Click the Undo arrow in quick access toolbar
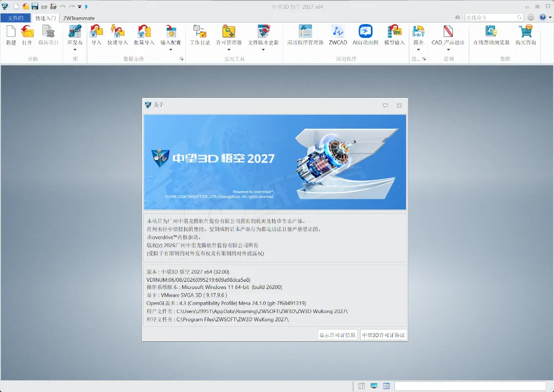554x392 pixels. click(x=63, y=6)
